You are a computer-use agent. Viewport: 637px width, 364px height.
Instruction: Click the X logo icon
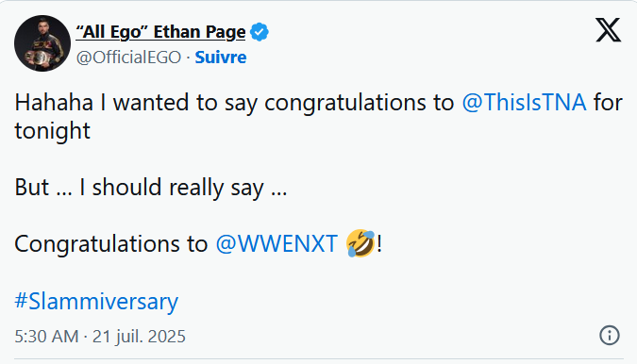coord(608,30)
